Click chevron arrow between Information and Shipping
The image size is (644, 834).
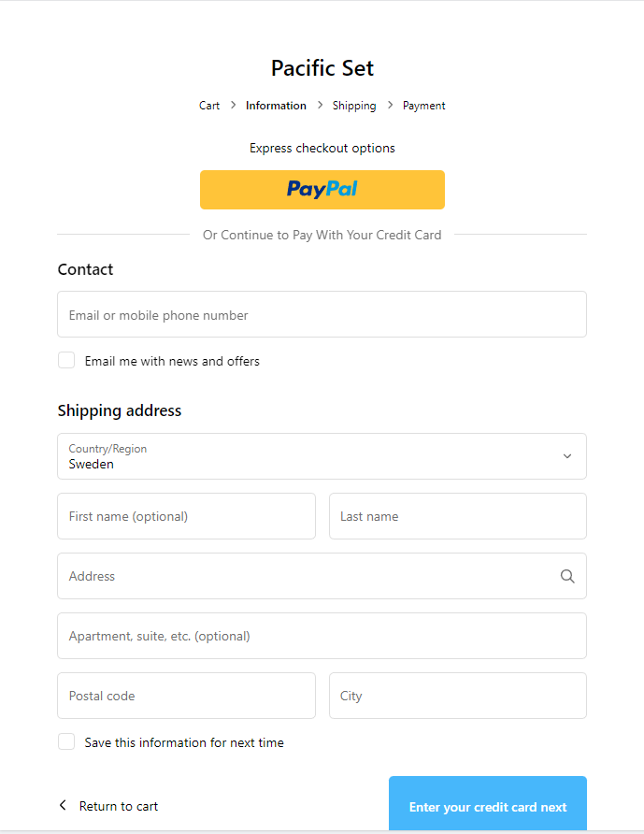click(x=320, y=106)
